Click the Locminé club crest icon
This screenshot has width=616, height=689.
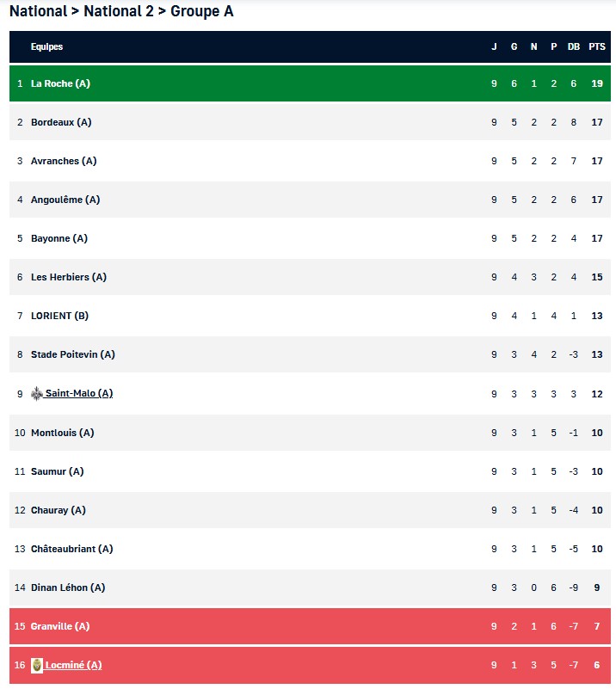point(37,665)
